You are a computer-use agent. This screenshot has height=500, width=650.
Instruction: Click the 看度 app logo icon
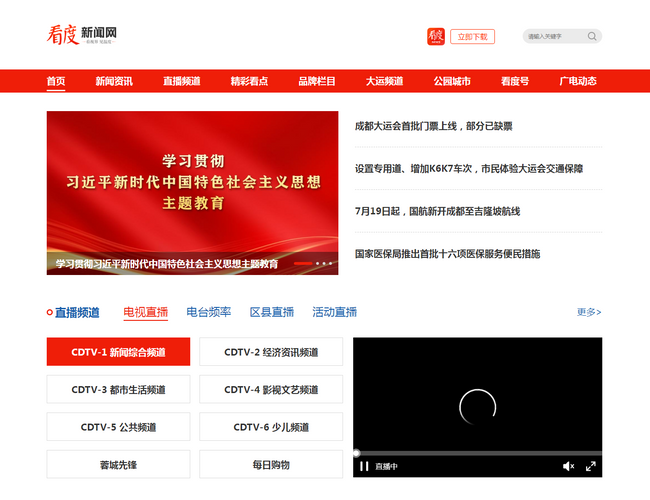pyautogui.click(x=435, y=36)
